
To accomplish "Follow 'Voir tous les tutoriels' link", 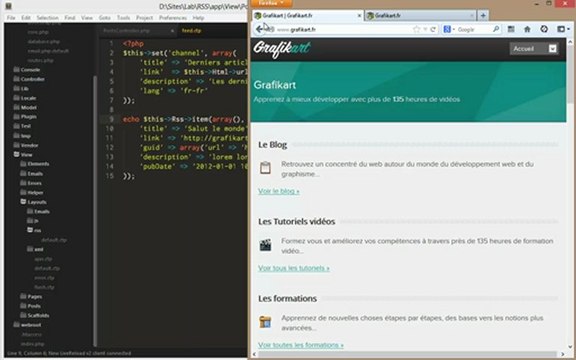I will pyautogui.click(x=294, y=268).
